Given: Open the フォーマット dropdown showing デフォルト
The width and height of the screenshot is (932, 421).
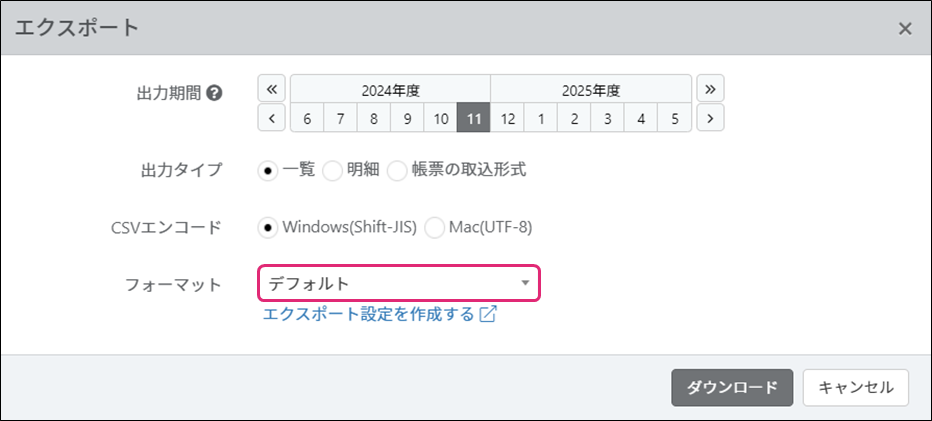Looking at the screenshot, I should click(x=399, y=284).
